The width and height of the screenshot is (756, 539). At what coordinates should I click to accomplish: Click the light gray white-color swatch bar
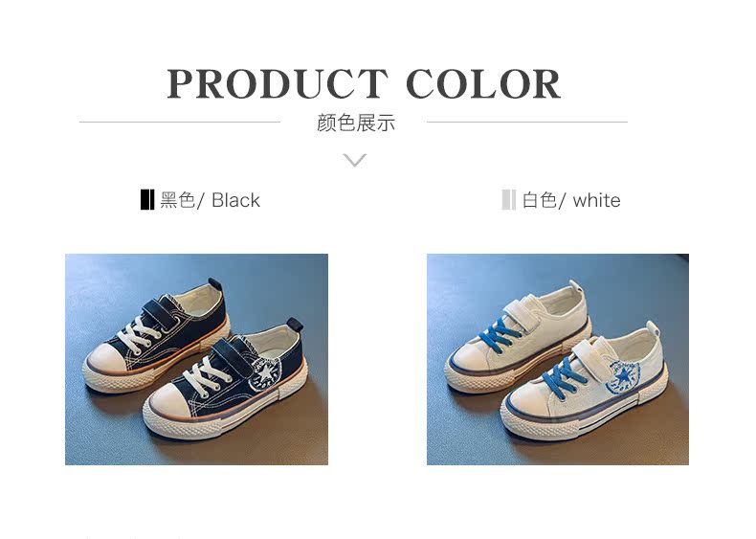(x=509, y=200)
